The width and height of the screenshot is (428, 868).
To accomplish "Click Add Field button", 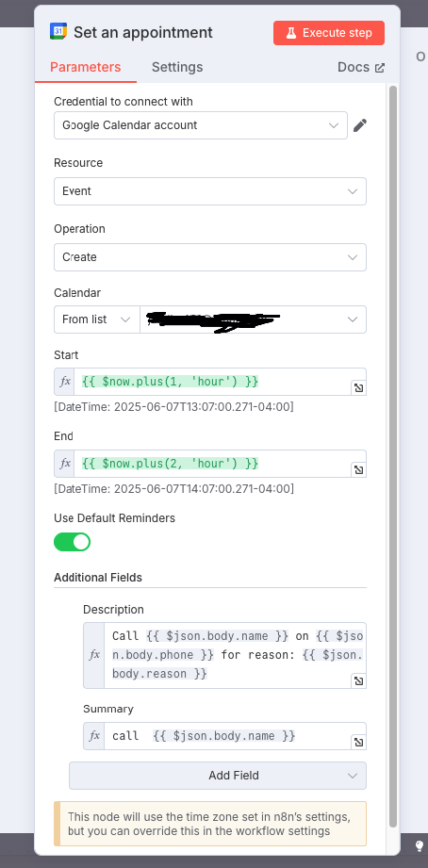I will 218,775.
